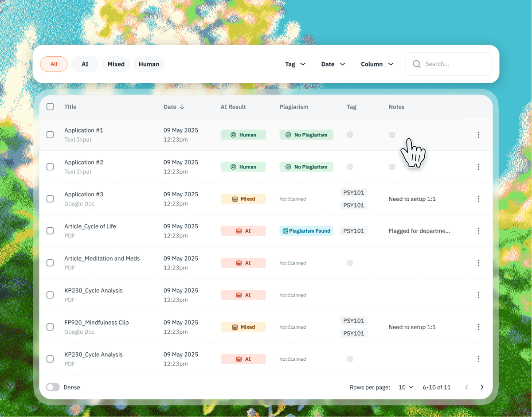Image resolution: width=532 pixels, height=417 pixels.
Task: Open row options for FP920_Mindfulness Clip
Action: [x=478, y=327]
